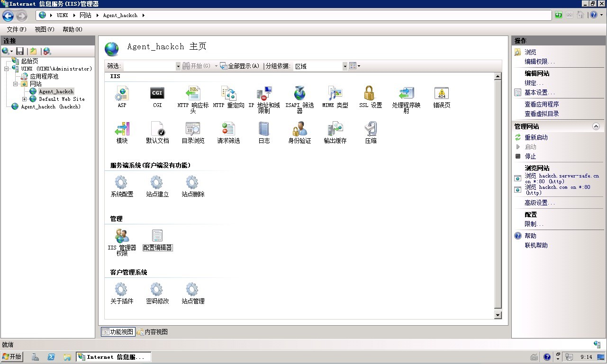Open 站点管理 gear icon
The width and height of the screenshot is (607, 364).
coord(193,290)
